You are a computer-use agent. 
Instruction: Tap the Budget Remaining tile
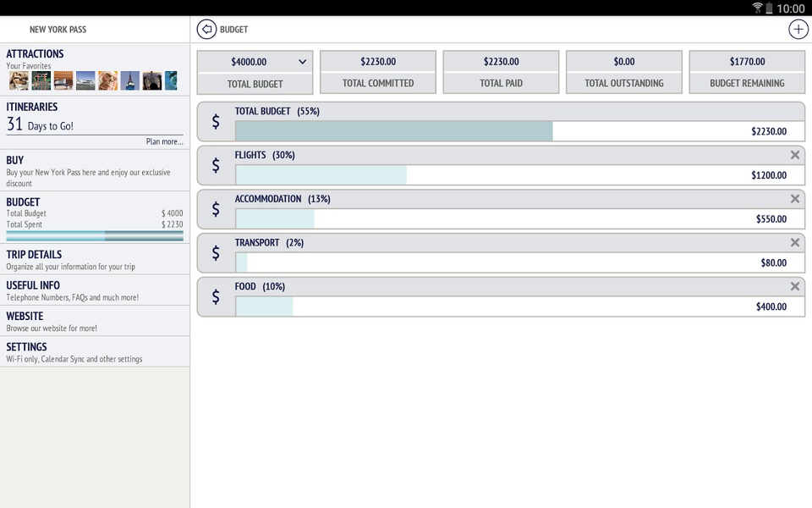coord(747,72)
